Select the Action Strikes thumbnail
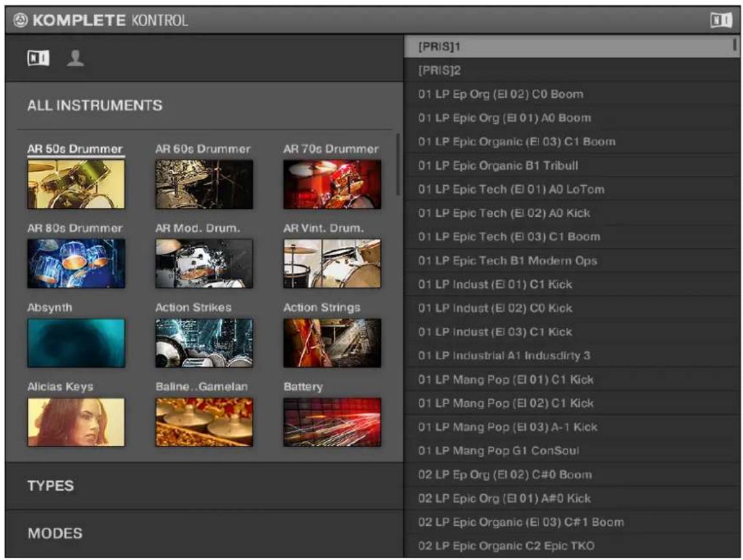Image resolution: width=743 pixels, height=560 pixels. 204,343
